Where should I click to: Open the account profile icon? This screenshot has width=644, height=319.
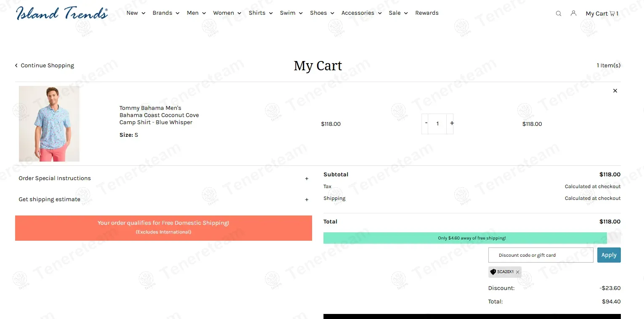point(573,13)
